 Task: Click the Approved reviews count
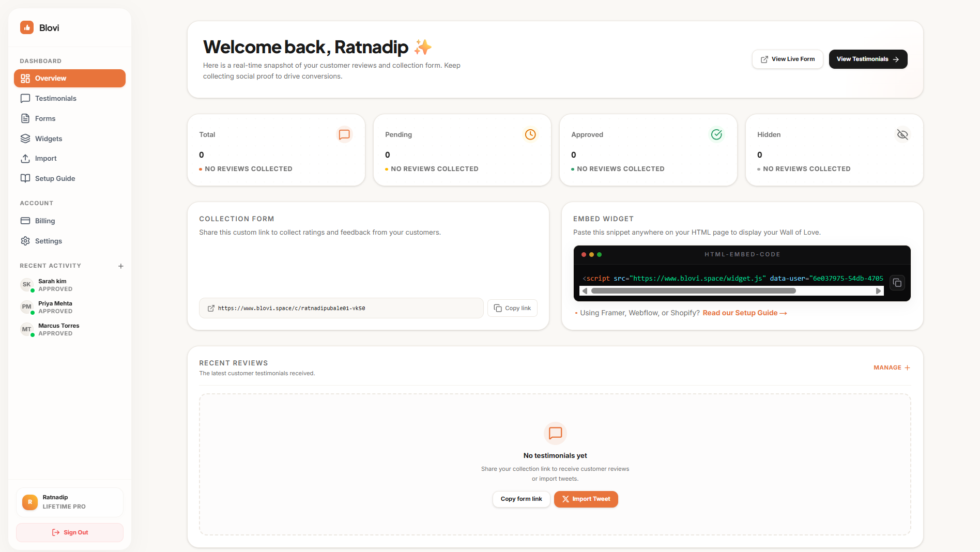pyautogui.click(x=574, y=155)
